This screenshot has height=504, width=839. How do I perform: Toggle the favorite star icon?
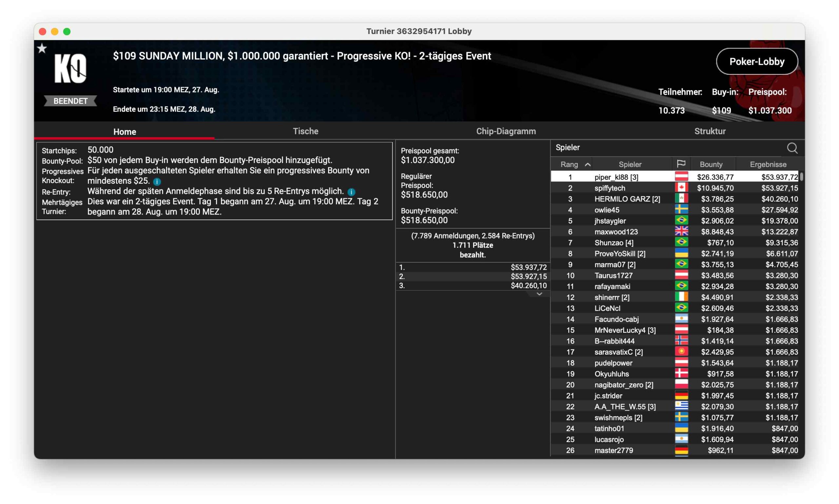42,48
